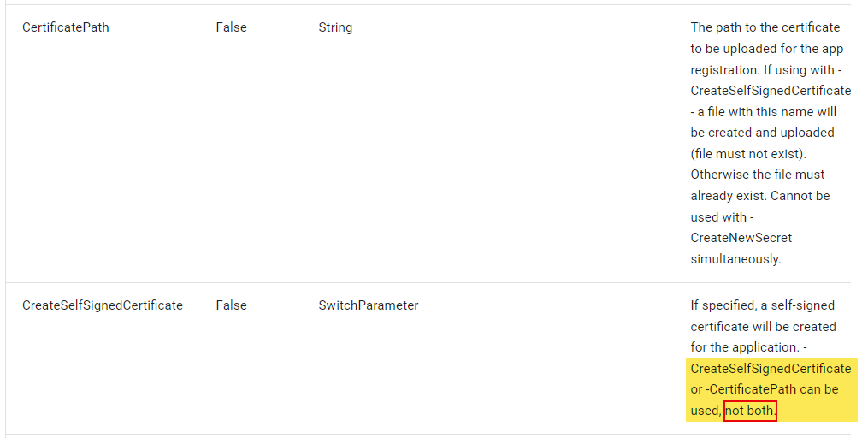Click the CreateNewSecret text in description
Screen dimensions: 868x438
pyautogui.click(x=741, y=238)
